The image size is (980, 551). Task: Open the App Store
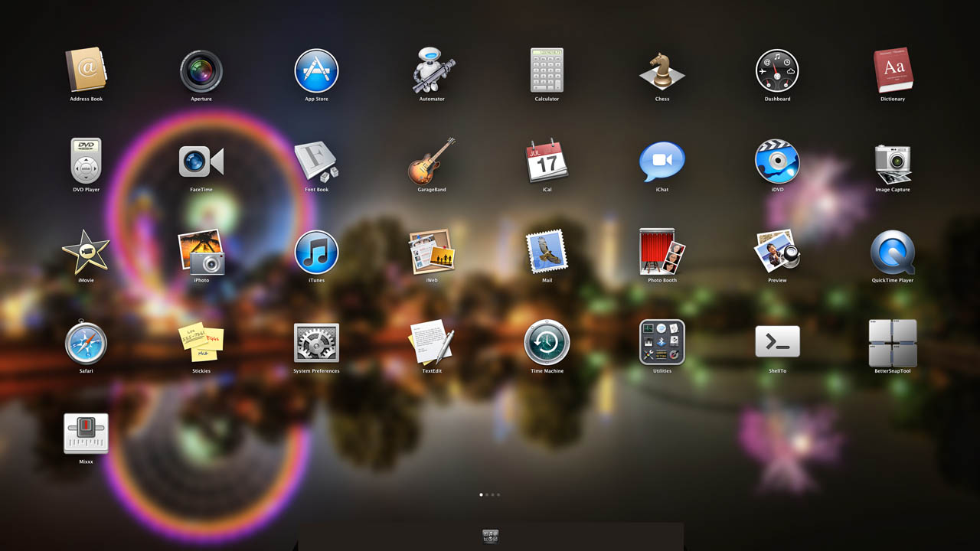pyautogui.click(x=316, y=70)
